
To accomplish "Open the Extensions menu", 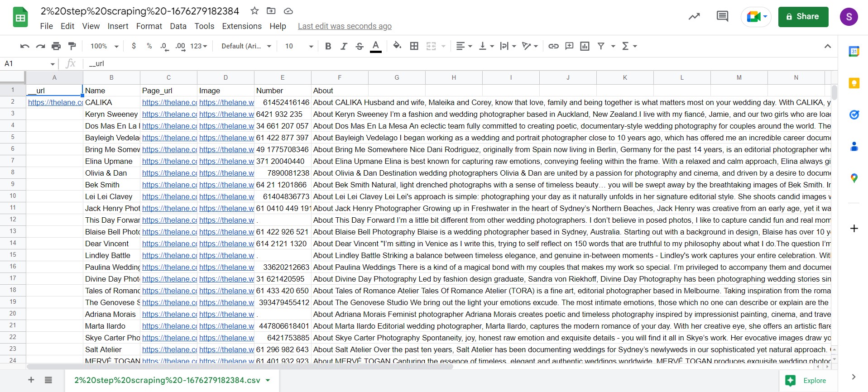I will 242,26.
